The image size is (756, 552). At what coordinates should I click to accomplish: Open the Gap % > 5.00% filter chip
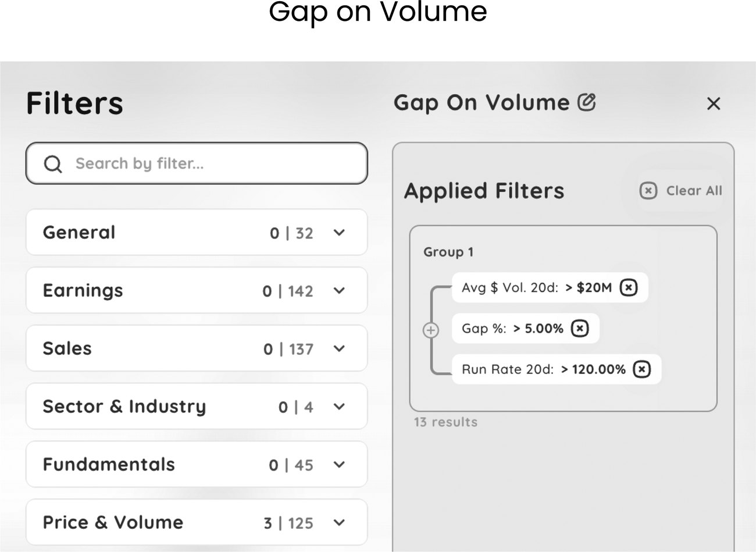pos(526,329)
